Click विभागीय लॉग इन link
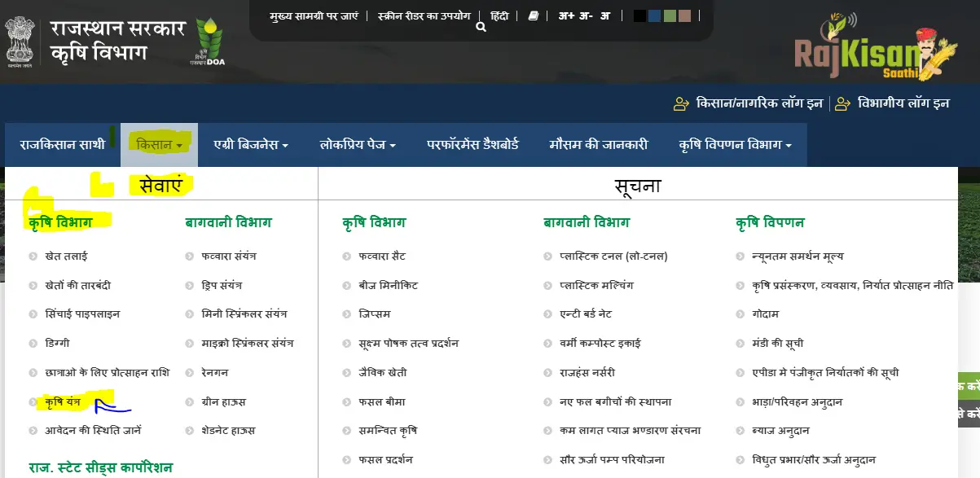Image resolution: width=980 pixels, height=478 pixels. click(x=903, y=103)
